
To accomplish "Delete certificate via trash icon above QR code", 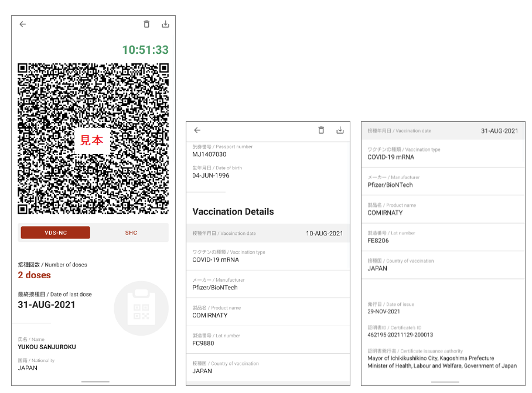I will (146, 24).
